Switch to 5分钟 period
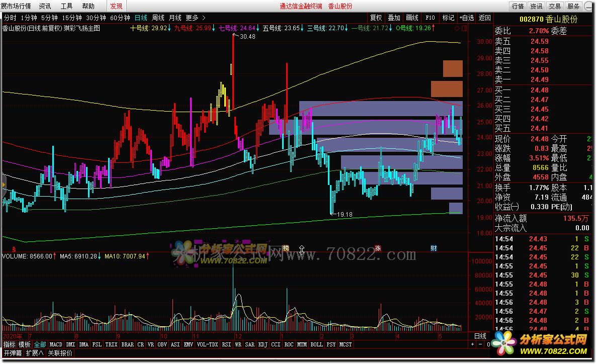Screen dimensions: 597x364 [x=49, y=18]
